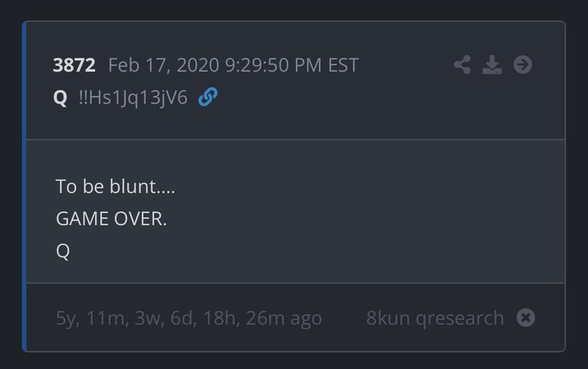Download the post using the download icon

tap(492, 65)
